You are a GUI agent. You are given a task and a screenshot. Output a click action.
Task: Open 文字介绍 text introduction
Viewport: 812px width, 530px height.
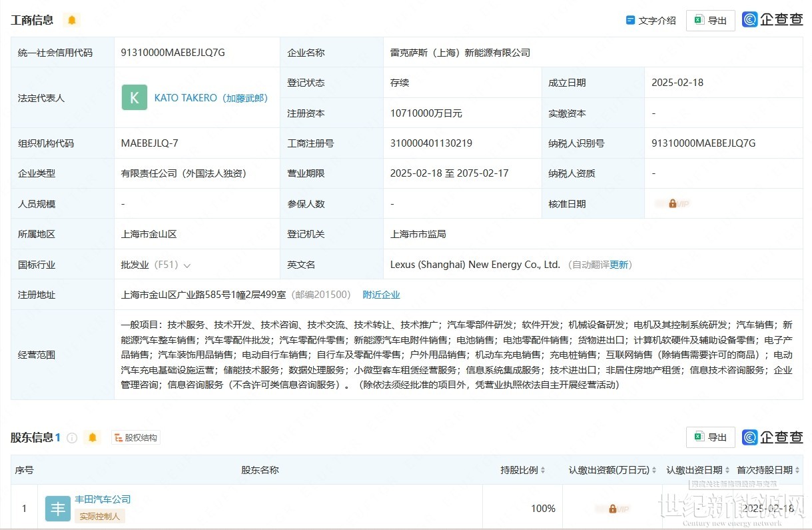click(651, 20)
